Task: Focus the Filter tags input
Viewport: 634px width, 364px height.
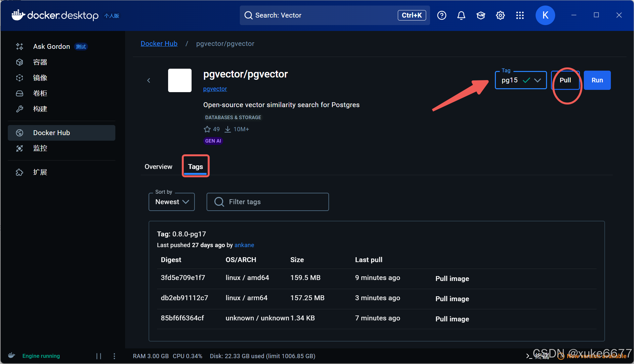Action: (x=268, y=202)
